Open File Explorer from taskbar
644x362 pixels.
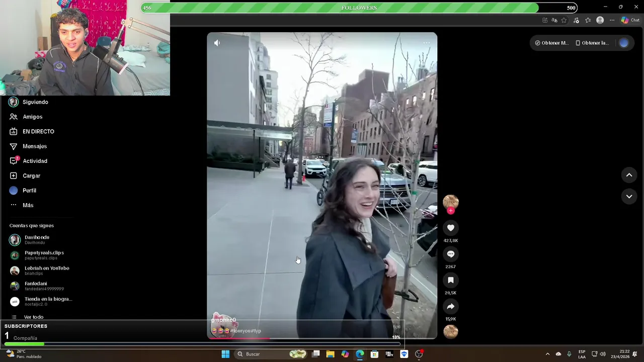[331, 354]
